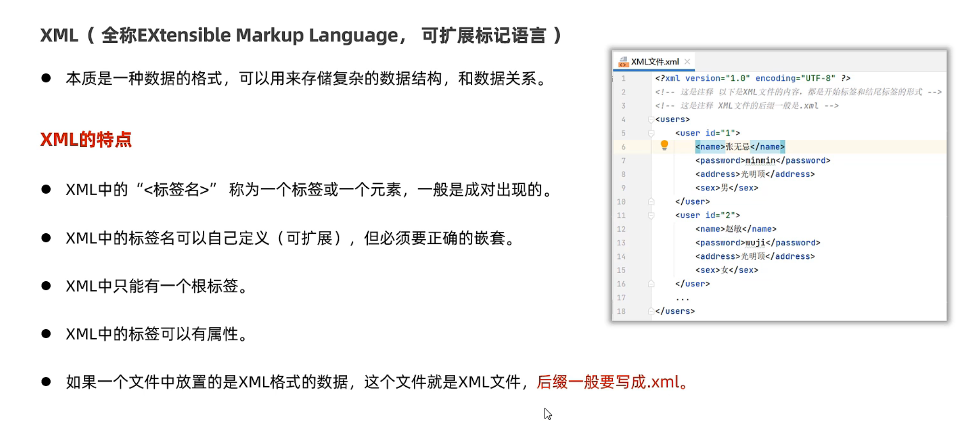Click the red heading XML的特点

coord(86,139)
